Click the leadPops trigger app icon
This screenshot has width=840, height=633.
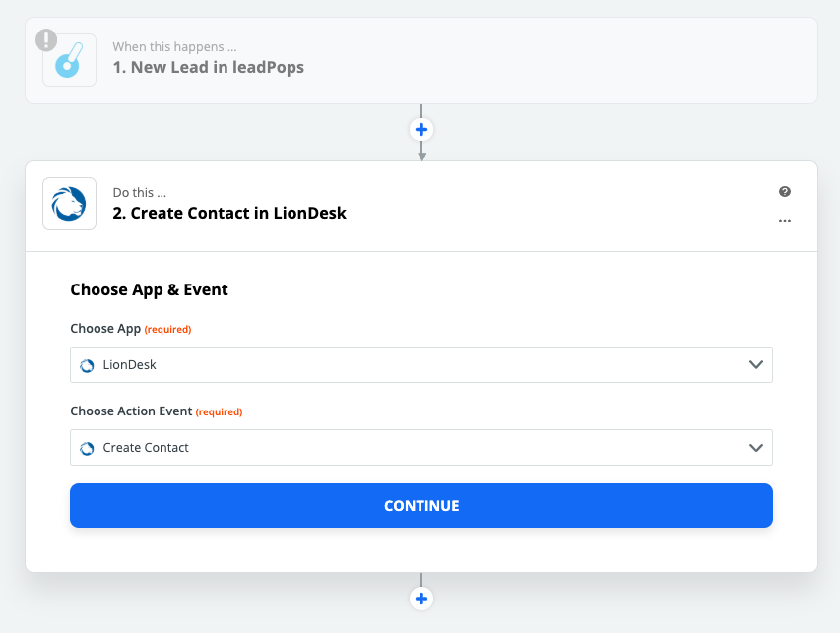70,60
